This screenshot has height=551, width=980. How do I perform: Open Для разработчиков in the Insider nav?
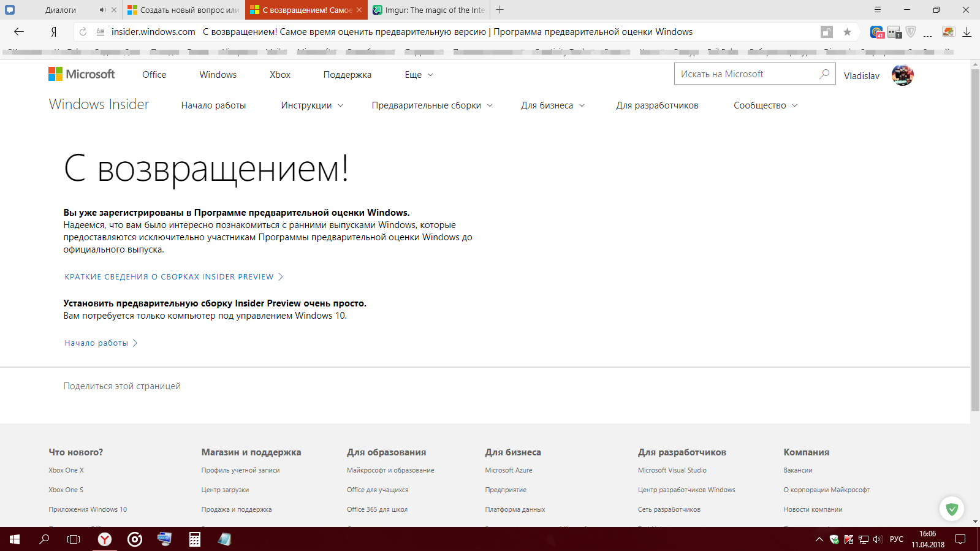click(657, 105)
